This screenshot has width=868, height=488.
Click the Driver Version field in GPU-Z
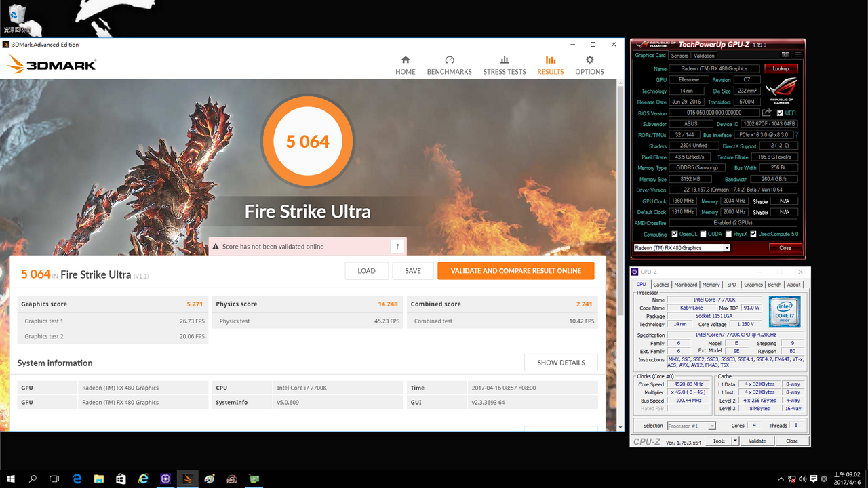point(734,190)
